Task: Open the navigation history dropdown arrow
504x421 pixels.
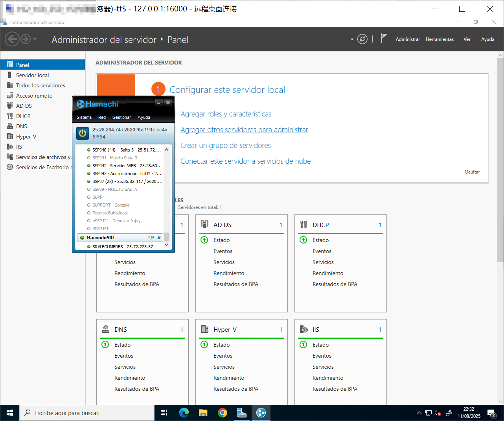Action: (x=35, y=39)
